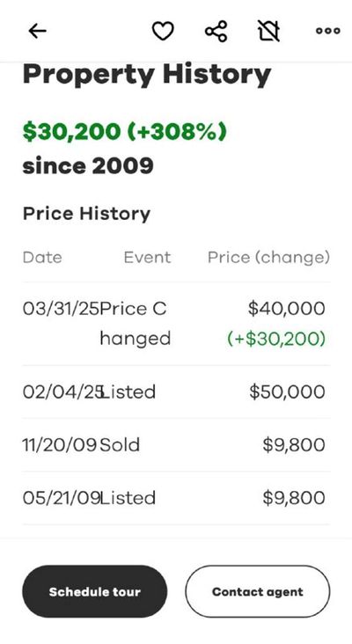The width and height of the screenshot is (352, 644).
Task: Tap the $40,000 price entry
Action: coord(287,309)
